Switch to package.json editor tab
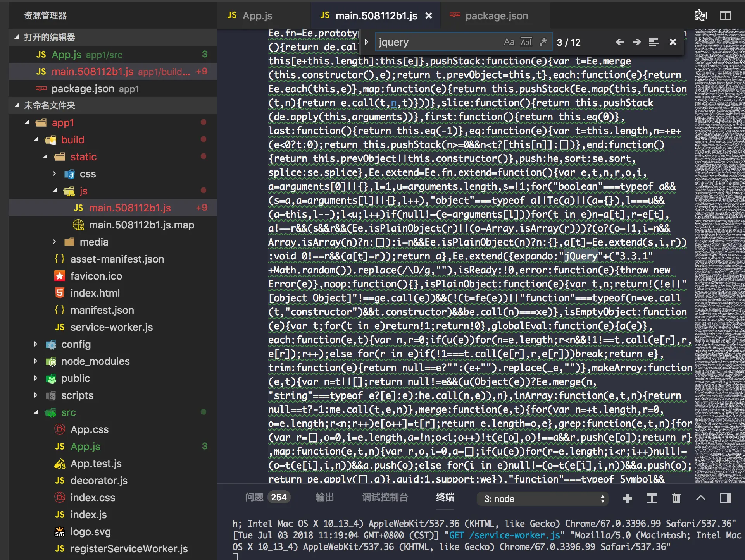The height and width of the screenshot is (560, 745). point(496,16)
